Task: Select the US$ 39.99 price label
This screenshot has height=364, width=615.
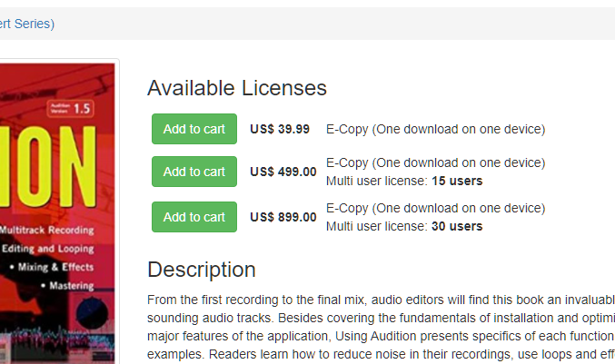Action: coord(280,129)
